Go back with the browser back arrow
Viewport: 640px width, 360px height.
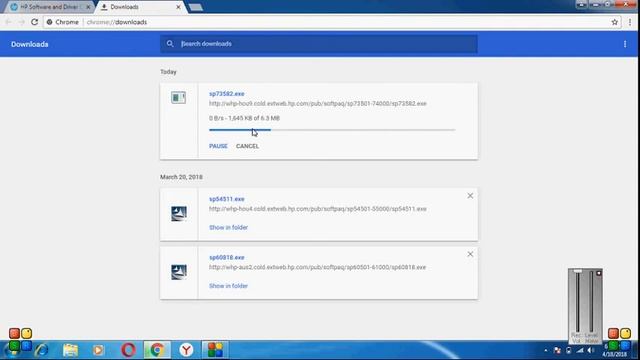pyautogui.click(x=9, y=22)
